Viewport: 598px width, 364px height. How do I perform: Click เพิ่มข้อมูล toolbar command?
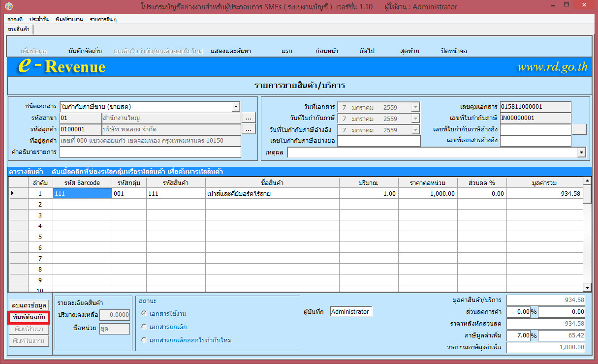[34, 51]
